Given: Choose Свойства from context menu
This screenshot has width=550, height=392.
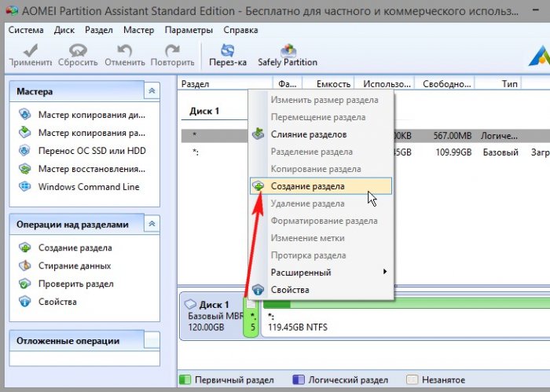Looking at the screenshot, I should pos(321,290).
